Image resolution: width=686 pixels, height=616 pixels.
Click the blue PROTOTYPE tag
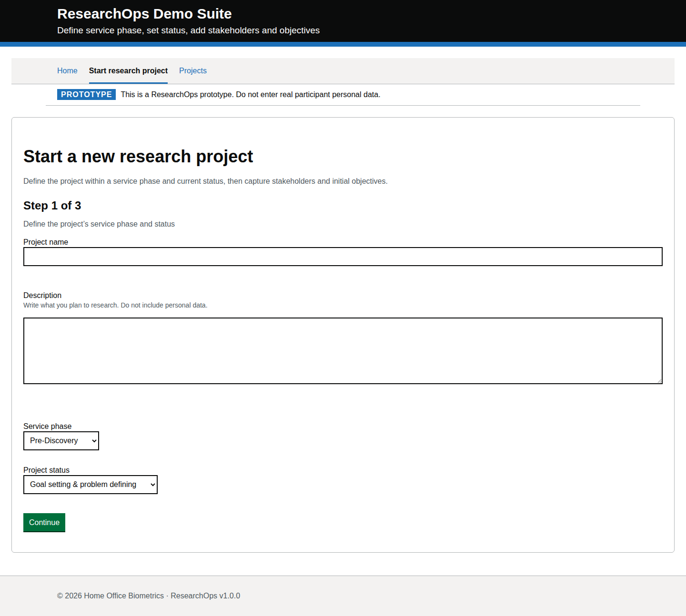click(86, 94)
